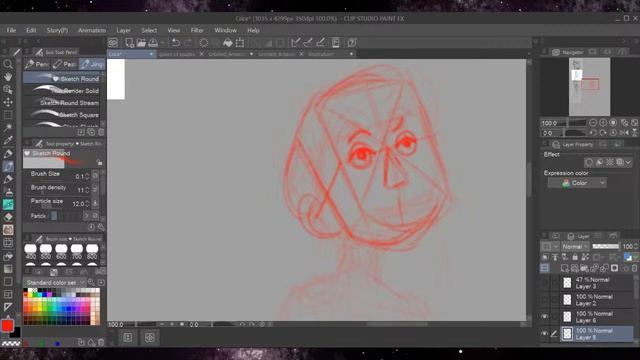The width and height of the screenshot is (640, 360).
Task: Click the Scale/Rotate transform icon
Action: point(240,42)
